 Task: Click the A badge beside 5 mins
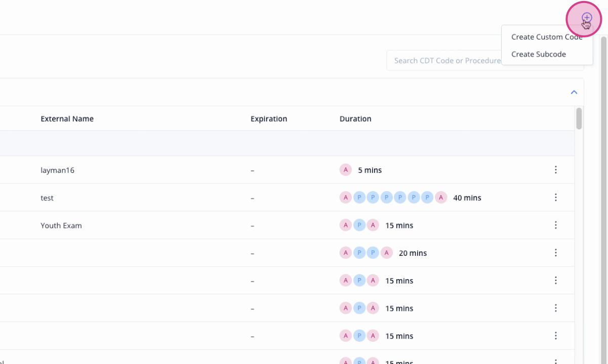click(346, 170)
